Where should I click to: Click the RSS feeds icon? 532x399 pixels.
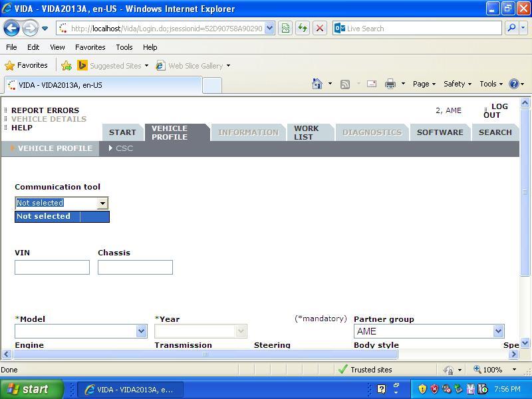pyautogui.click(x=345, y=84)
